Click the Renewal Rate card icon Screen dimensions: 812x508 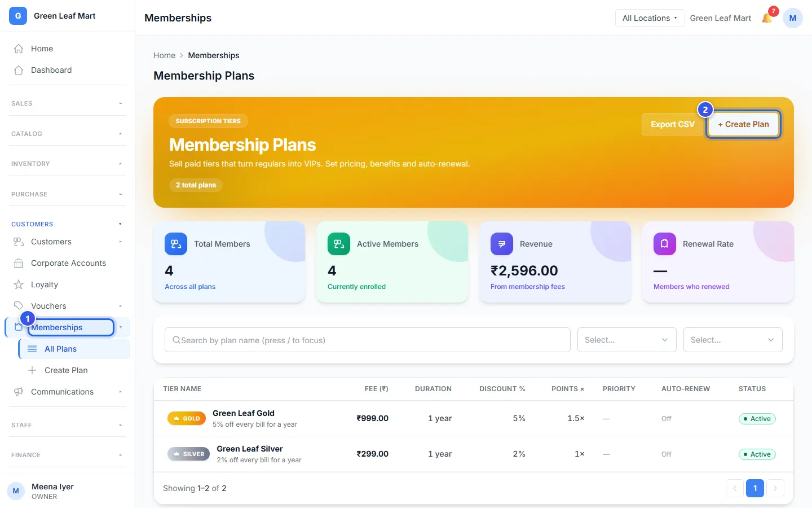click(665, 244)
